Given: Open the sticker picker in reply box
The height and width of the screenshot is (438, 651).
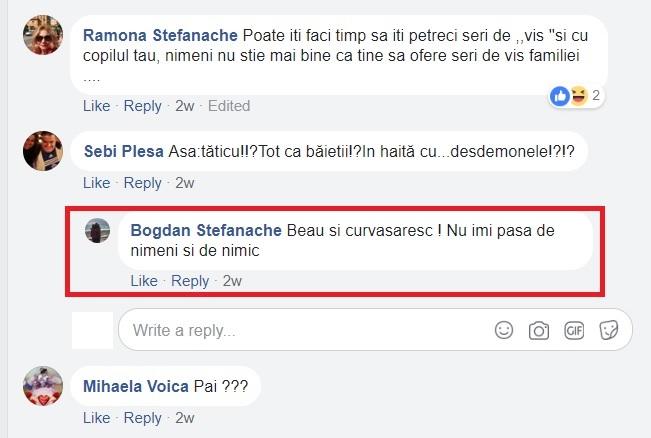Looking at the screenshot, I should pos(607,330).
